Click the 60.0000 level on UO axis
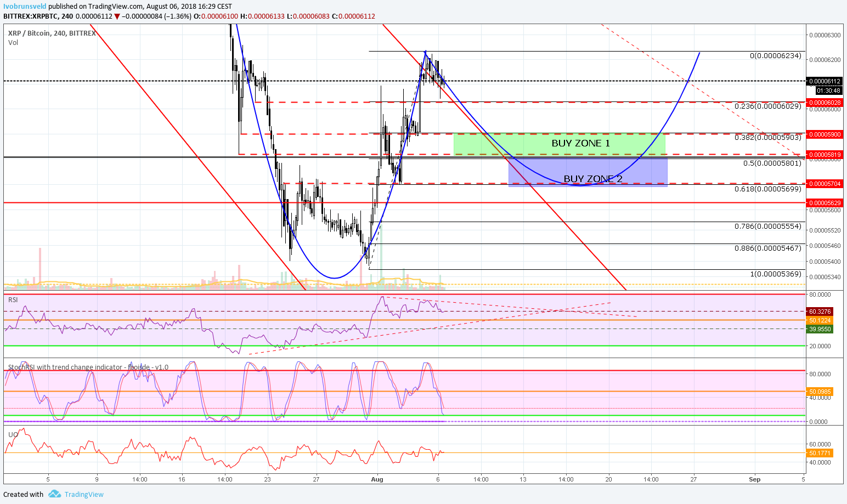The height and width of the screenshot is (504, 847). [820, 444]
